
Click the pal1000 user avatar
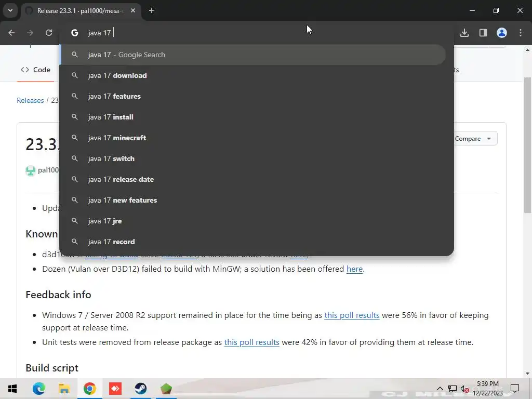[x=31, y=170]
